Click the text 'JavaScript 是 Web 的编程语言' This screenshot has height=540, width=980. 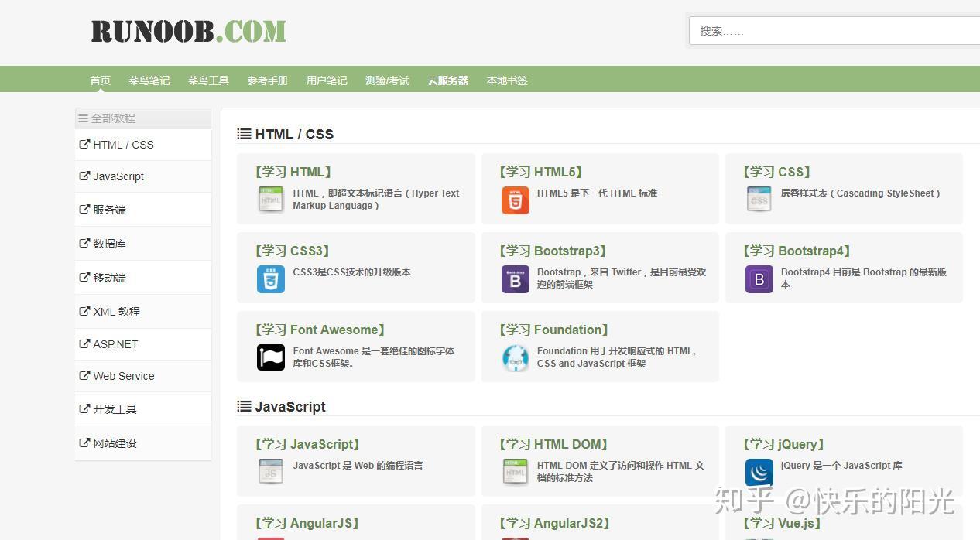tap(358, 466)
